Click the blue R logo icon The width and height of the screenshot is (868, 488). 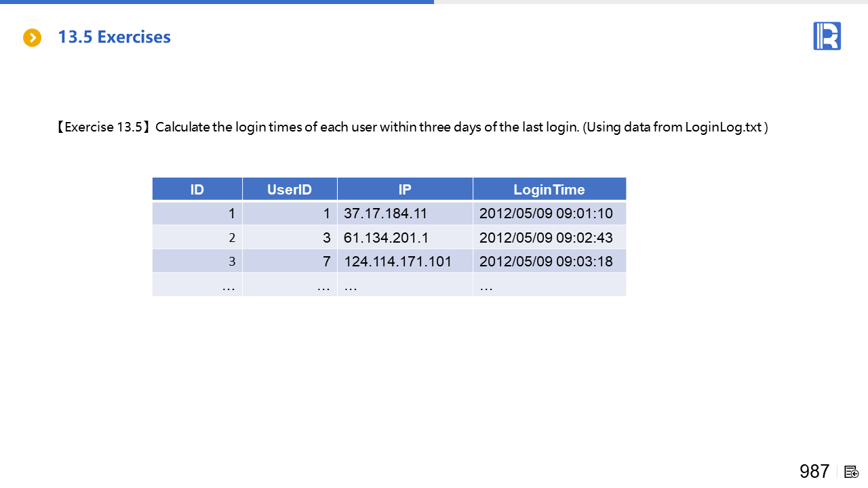point(827,36)
